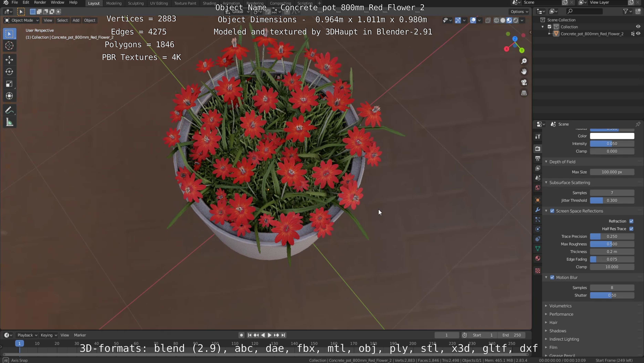Toggle Screen Space Reflections checkbox
This screenshot has height=363, width=644.
coord(552,211)
